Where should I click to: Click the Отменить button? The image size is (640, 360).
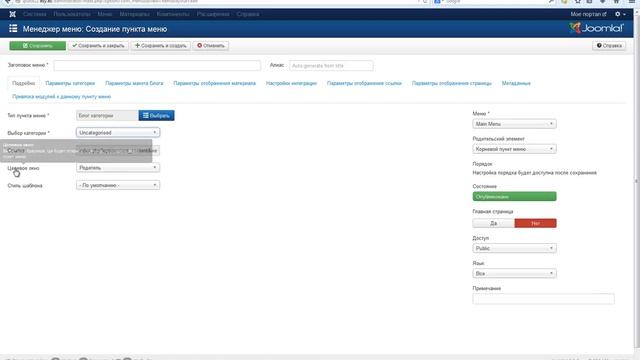pos(211,46)
